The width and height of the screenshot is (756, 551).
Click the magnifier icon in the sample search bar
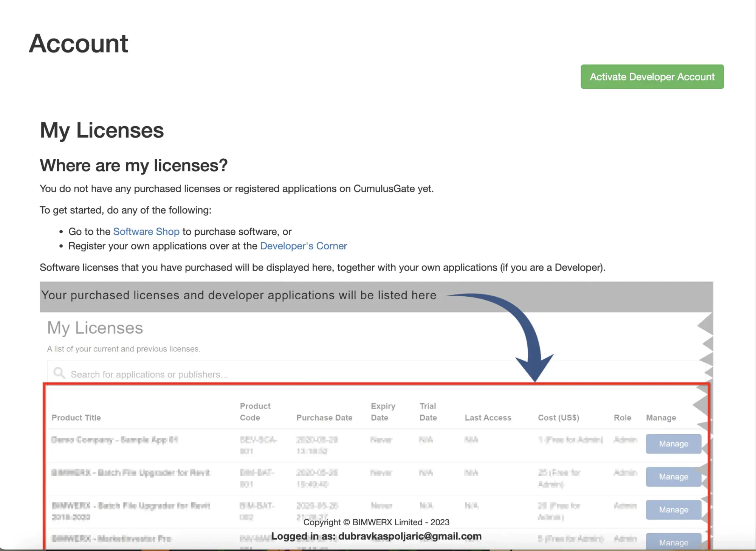pyautogui.click(x=59, y=373)
